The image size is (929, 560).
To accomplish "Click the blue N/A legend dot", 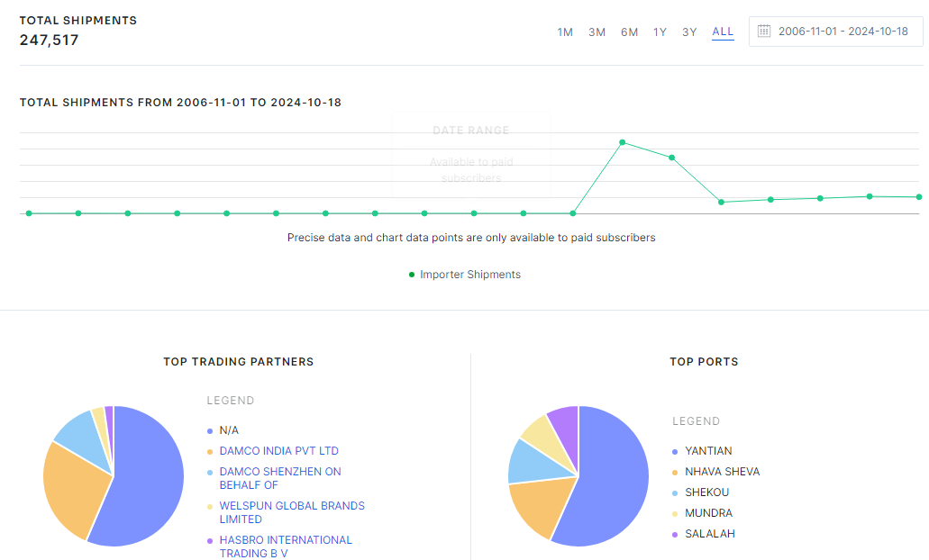I will pyautogui.click(x=211, y=430).
